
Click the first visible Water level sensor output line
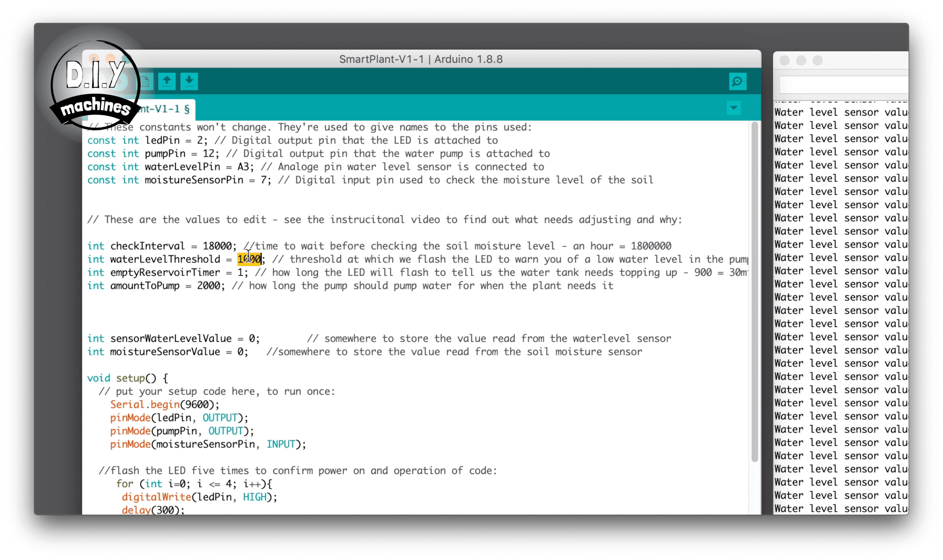(x=840, y=112)
